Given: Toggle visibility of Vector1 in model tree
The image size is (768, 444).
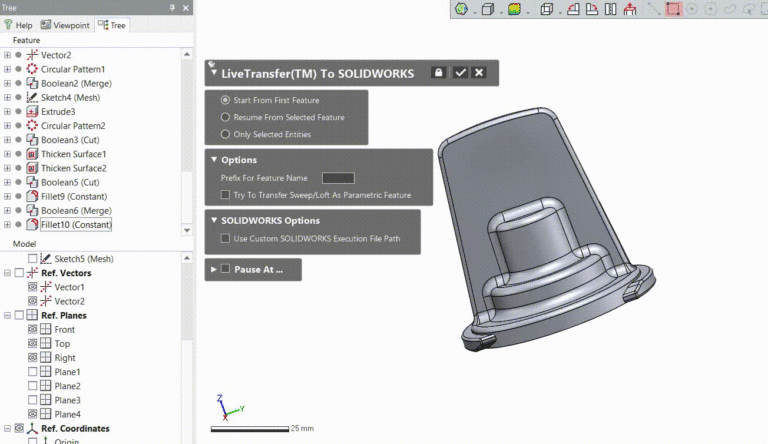Looking at the screenshot, I should coord(32,287).
